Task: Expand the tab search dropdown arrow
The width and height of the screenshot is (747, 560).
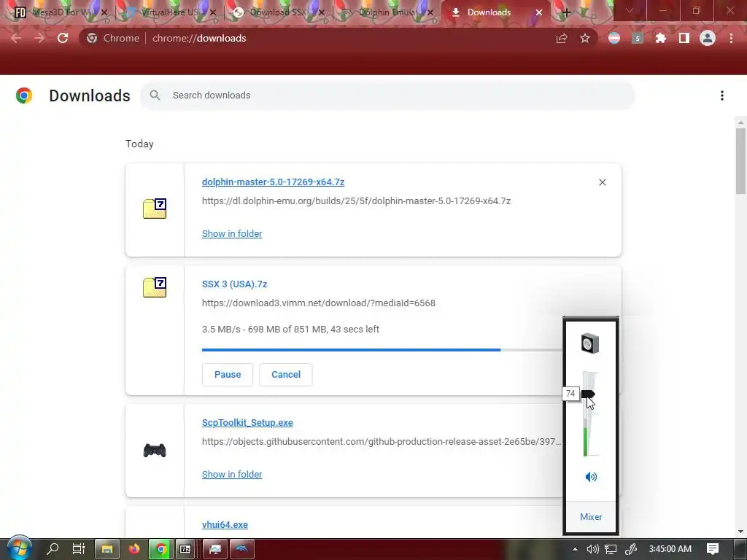Action: pos(630,10)
